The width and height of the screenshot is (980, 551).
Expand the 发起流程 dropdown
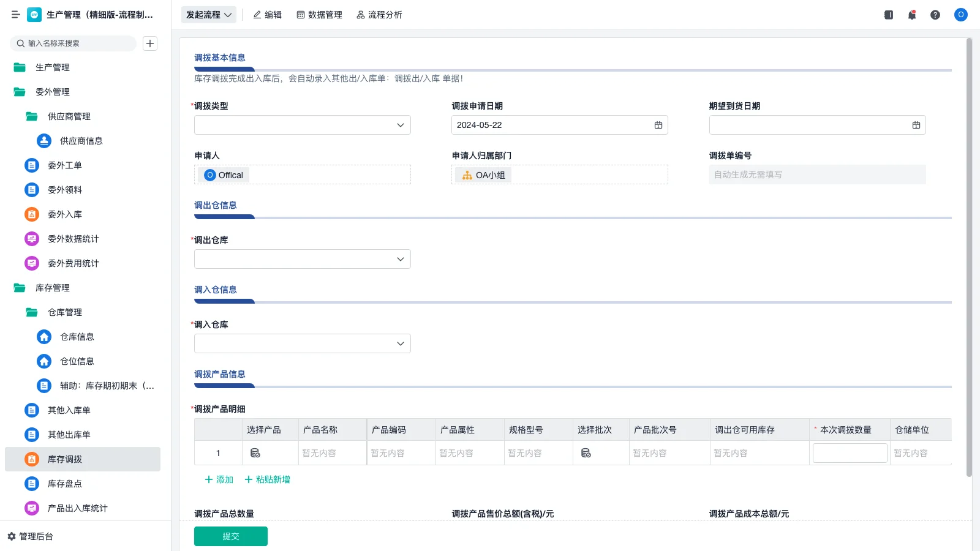point(208,15)
